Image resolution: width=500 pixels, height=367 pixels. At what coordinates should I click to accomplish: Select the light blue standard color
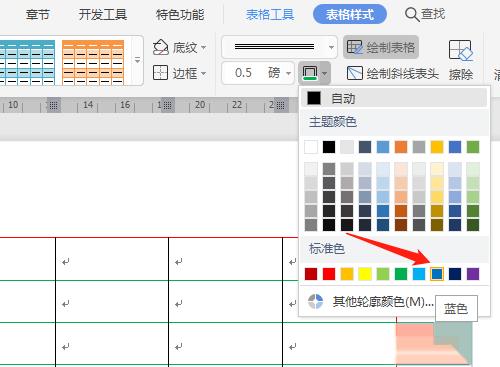click(419, 274)
